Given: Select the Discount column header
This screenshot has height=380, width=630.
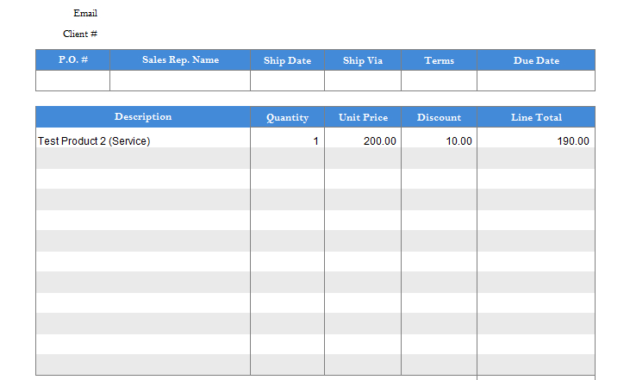Looking at the screenshot, I should pos(439,117).
